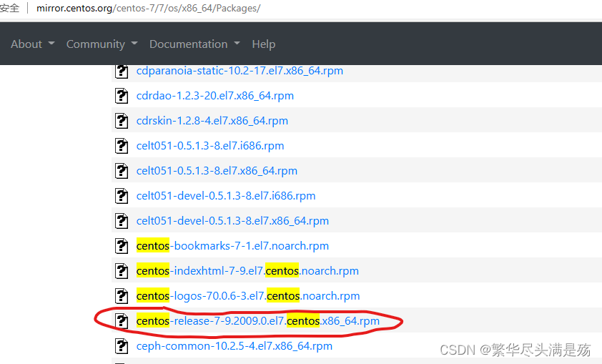This screenshot has width=602, height=364.
Task: Open the About dropdown menu
Action: coord(33,44)
